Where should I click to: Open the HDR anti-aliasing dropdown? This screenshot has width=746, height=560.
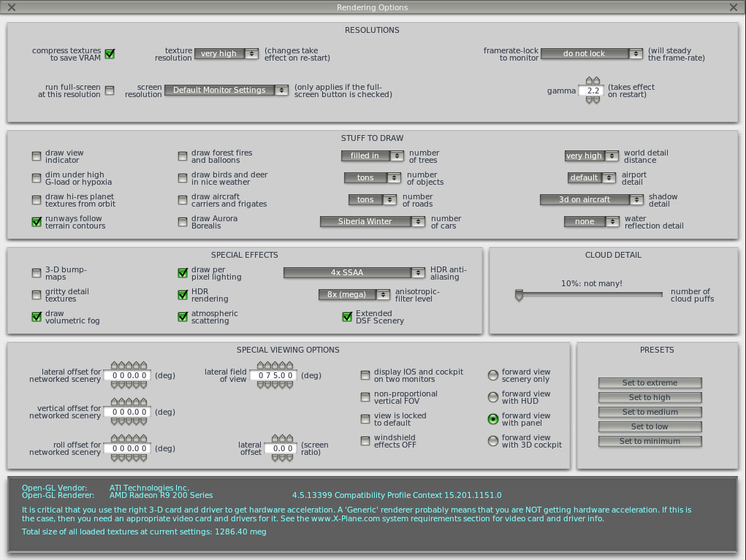pyautogui.click(x=354, y=272)
